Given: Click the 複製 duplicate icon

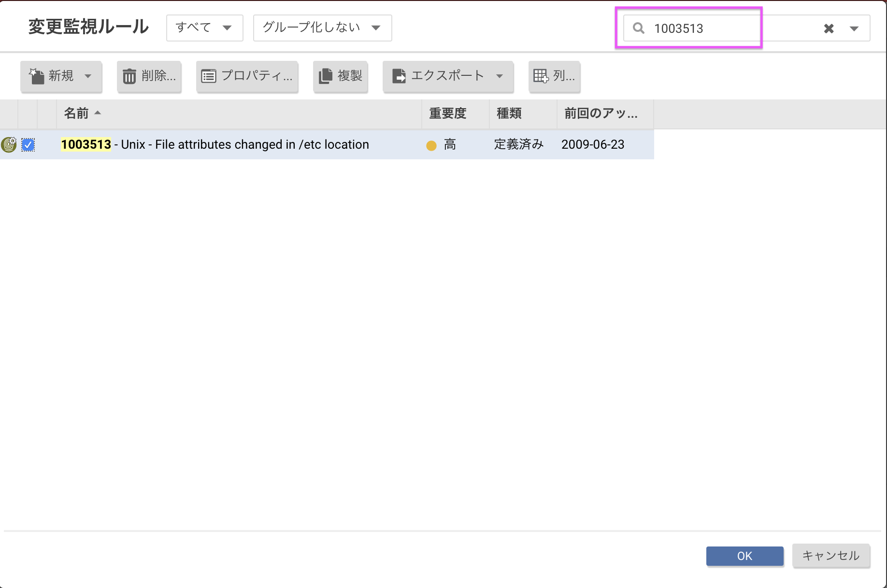Looking at the screenshot, I should [x=326, y=76].
